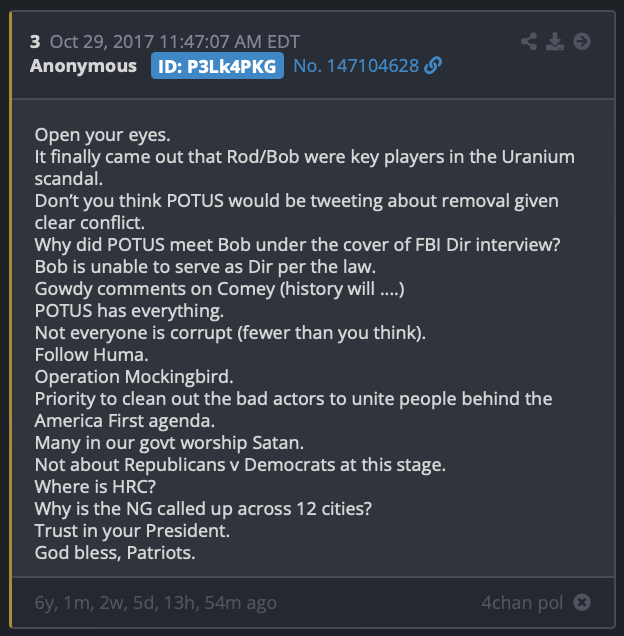Click the line "Many in our govt worship Satan."
Image resolution: width=624 pixels, height=636 pixels.
click(169, 443)
